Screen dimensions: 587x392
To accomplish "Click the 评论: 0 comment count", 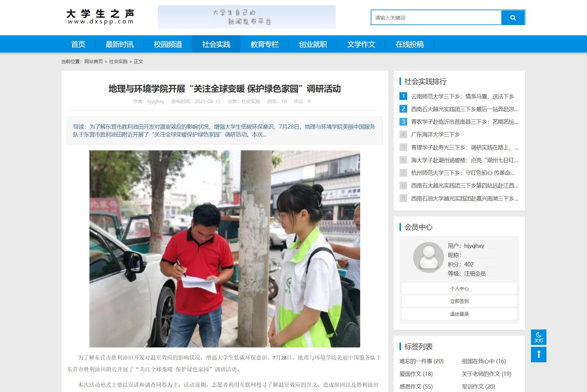I will pyautogui.click(x=302, y=101).
